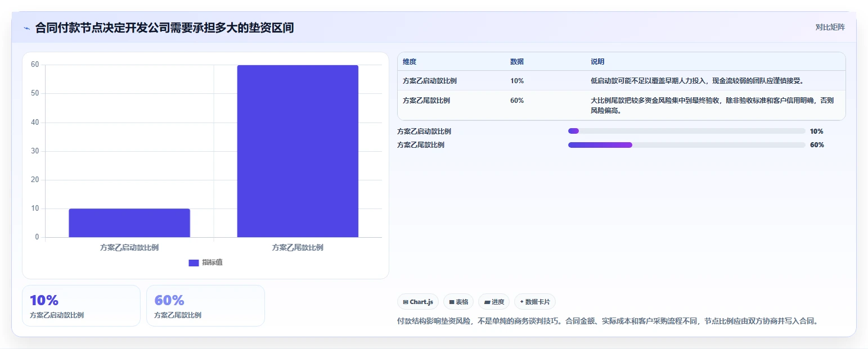The height and width of the screenshot is (349, 868).
Task: Click the y-axis label 60
Action: 35,65
